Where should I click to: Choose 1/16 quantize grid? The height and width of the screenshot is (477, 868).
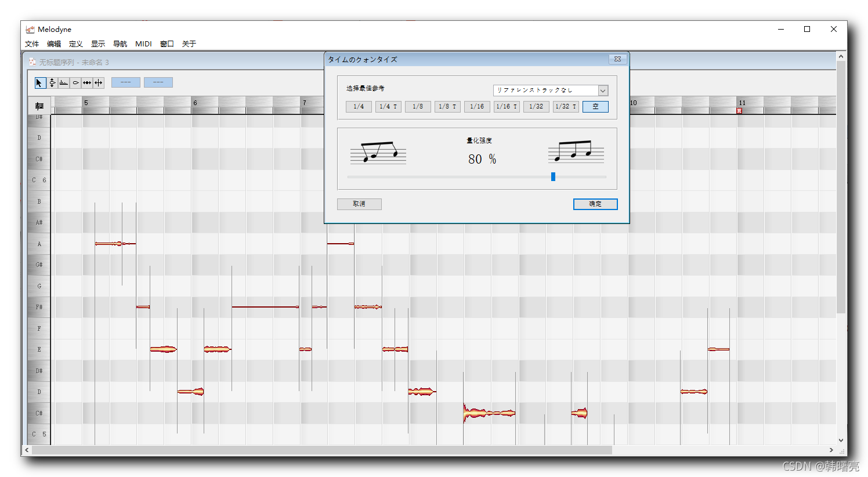point(477,107)
